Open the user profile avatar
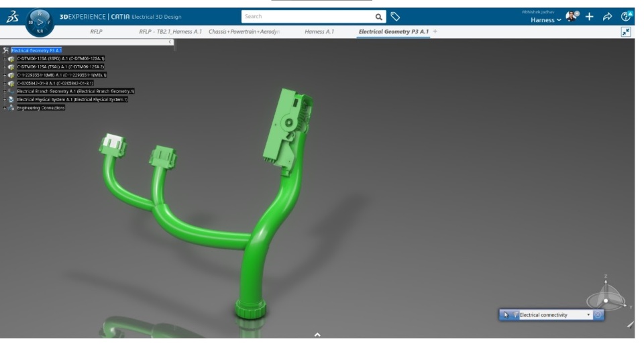This screenshot has width=644, height=362. pos(572,16)
